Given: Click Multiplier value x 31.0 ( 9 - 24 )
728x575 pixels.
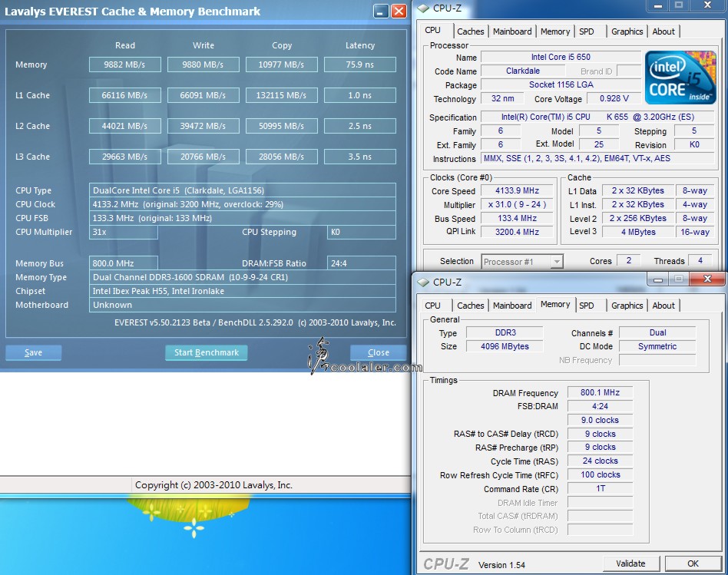Looking at the screenshot, I should pos(518,205).
